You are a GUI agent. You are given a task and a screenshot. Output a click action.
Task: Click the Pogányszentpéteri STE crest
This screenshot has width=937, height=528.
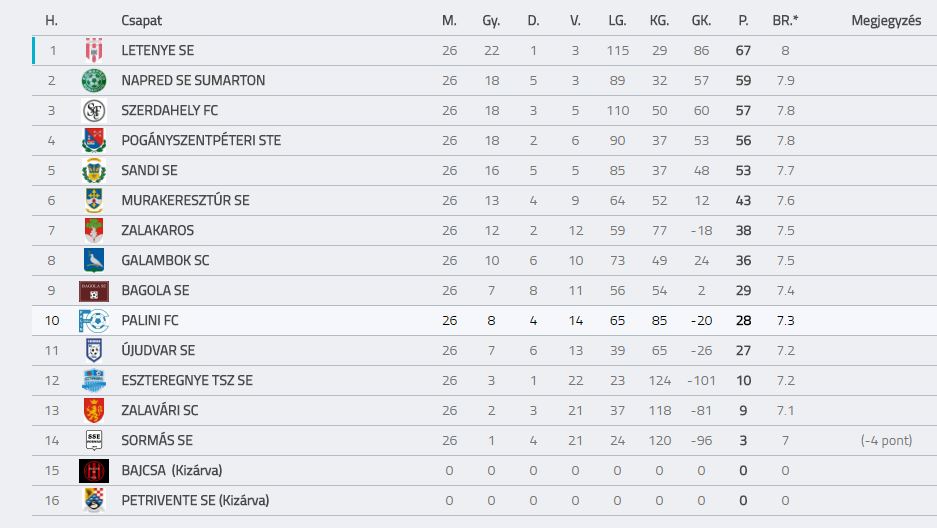(x=94, y=140)
